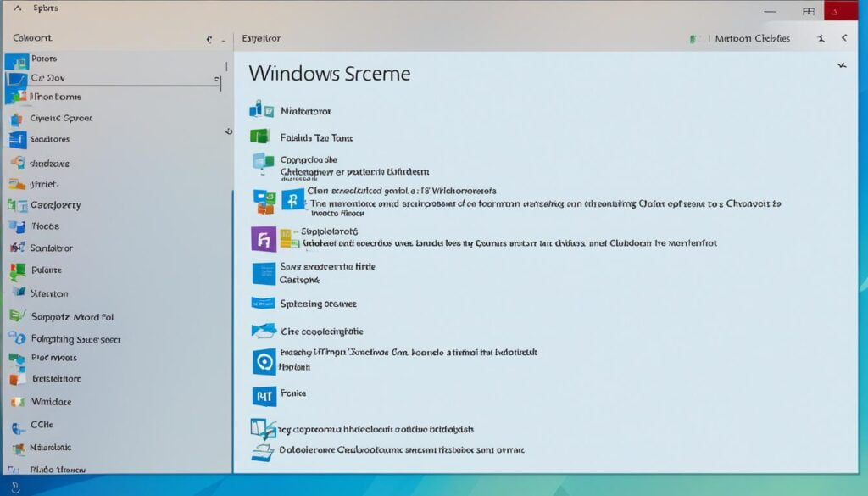Image resolution: width=868 pixels, height=496 pixels.
Task: Click the icon beside Folngthing Ssce soecr
Action: pos(18,337)
